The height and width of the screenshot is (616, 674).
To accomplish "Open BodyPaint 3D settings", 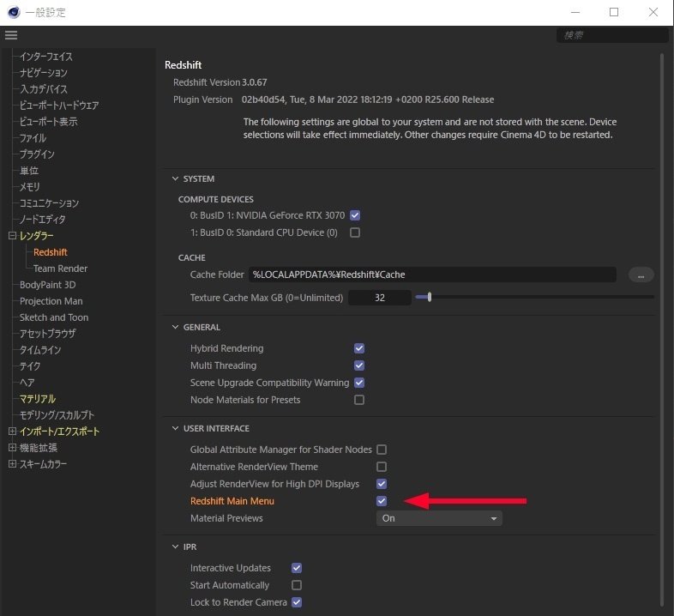I will coord(47,285).
